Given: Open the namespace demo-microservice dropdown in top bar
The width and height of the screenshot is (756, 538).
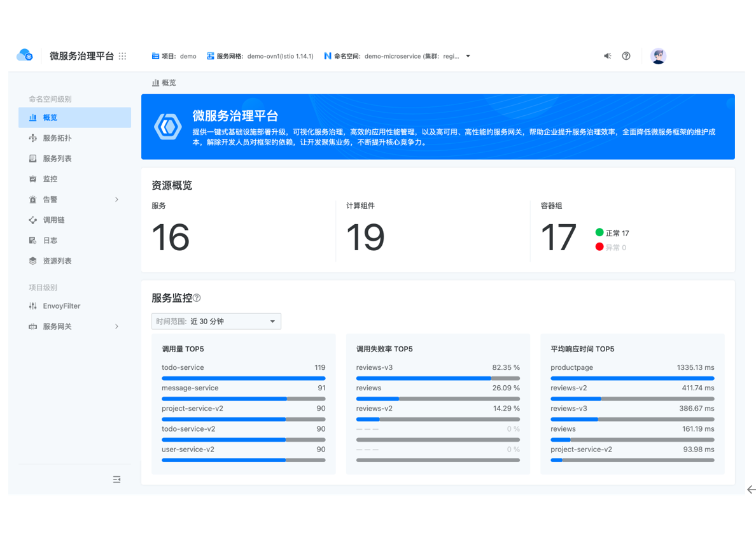Looking at the screenshot, I should click(468, 56).
